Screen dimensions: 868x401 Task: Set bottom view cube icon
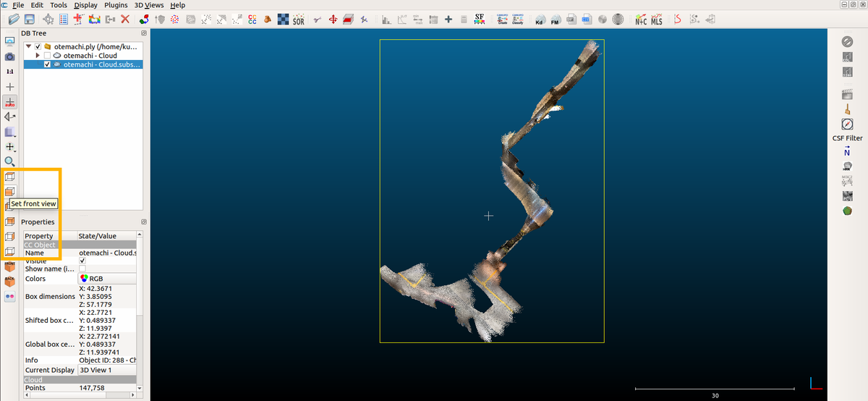click(10, 252)
